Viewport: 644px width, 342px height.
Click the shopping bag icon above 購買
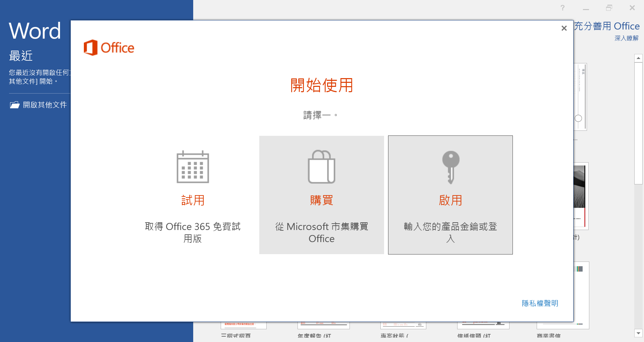pyautogui.click(x=322, y=167)
